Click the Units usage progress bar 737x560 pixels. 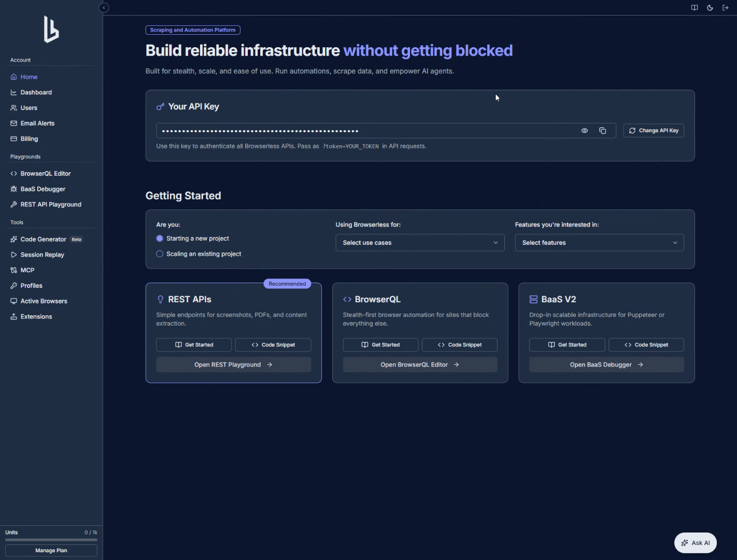coord(51,540)
